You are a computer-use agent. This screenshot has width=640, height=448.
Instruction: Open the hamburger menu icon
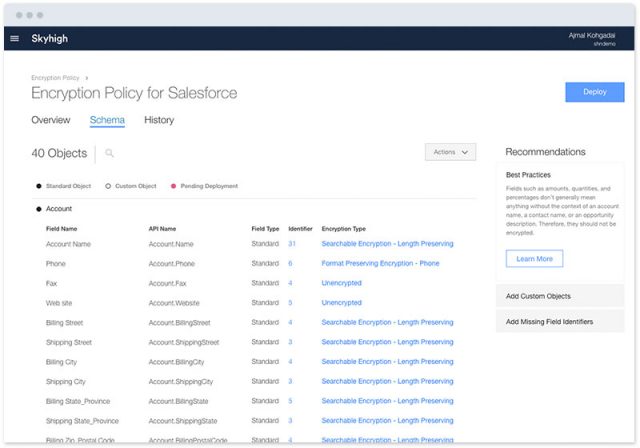tap(14, 38)
